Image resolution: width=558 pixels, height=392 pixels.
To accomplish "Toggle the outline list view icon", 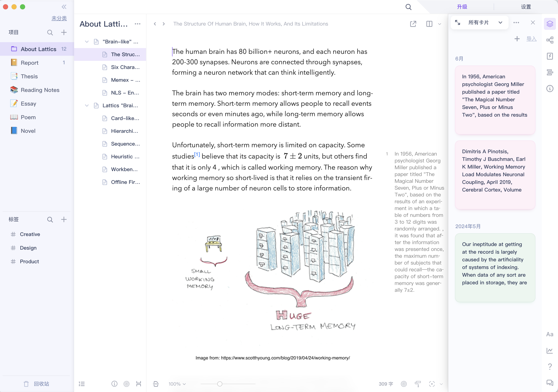I will (x=82, y=384).
